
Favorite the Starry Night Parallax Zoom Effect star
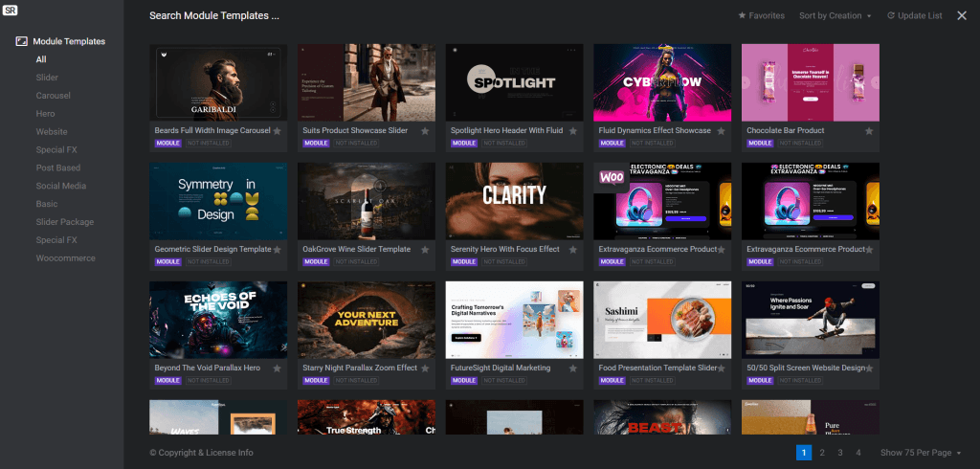tap(425, 368)
